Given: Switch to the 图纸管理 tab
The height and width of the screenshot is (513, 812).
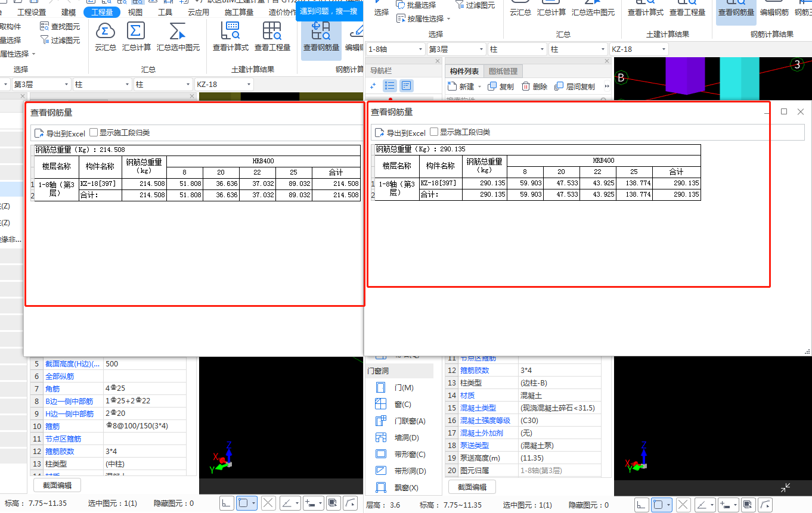Looking at the screenshot, I should point(503,71).
